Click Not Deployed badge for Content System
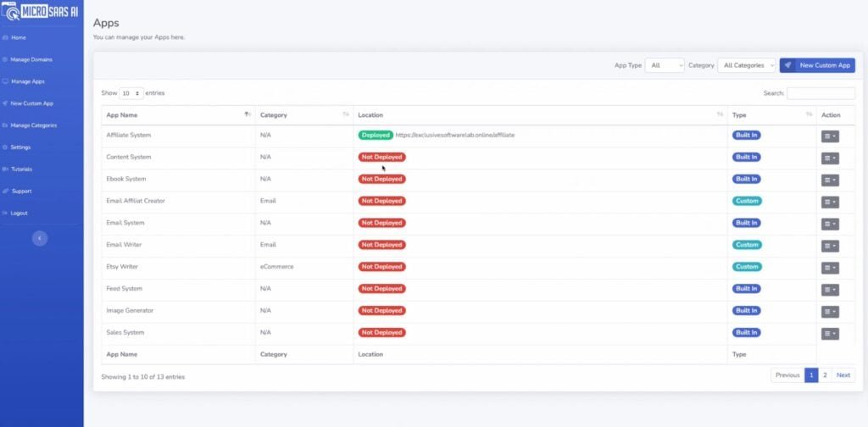This screenshot has height=427, width=868. pyautogui.click(x=382, y=157)
